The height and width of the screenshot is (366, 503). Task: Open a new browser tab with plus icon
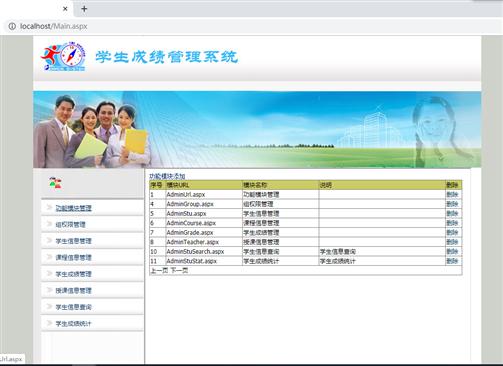pyautogui.click(x=84, y=9)
